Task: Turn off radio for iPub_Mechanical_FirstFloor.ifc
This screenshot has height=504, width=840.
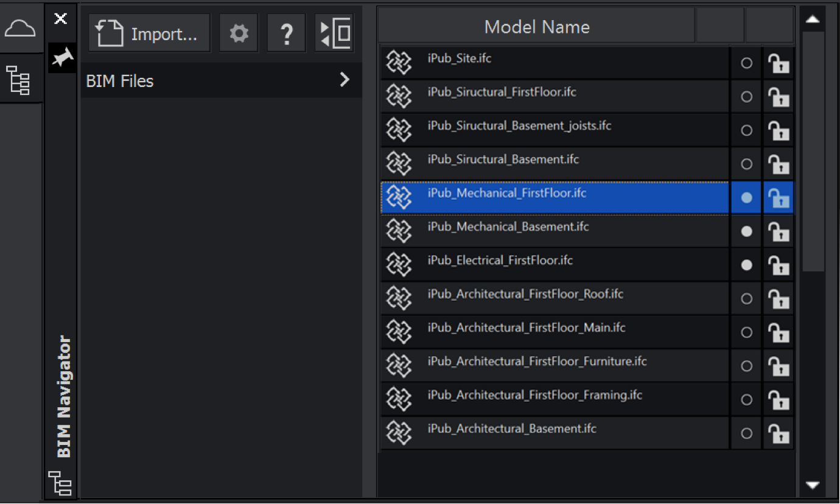Action: (746, 198)
